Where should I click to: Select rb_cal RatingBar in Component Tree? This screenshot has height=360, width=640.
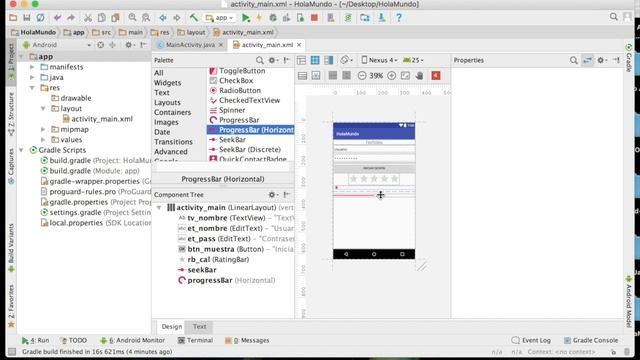218,260
